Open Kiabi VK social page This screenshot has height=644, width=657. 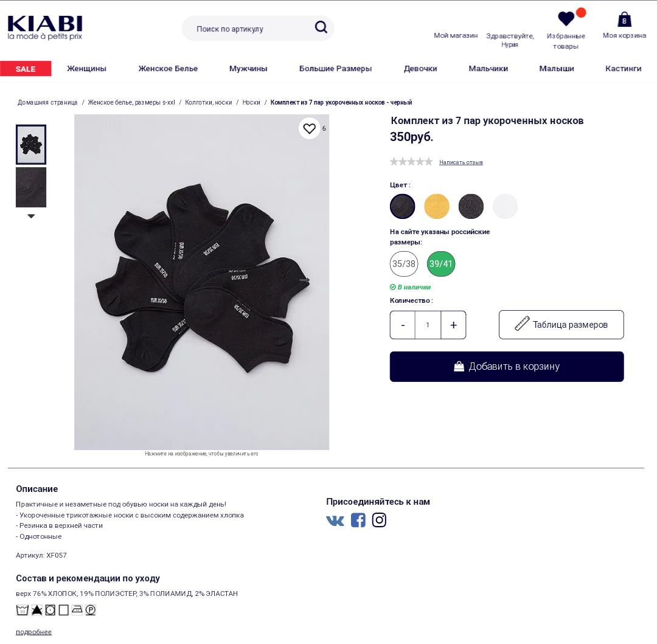click(x=335, y=521)
